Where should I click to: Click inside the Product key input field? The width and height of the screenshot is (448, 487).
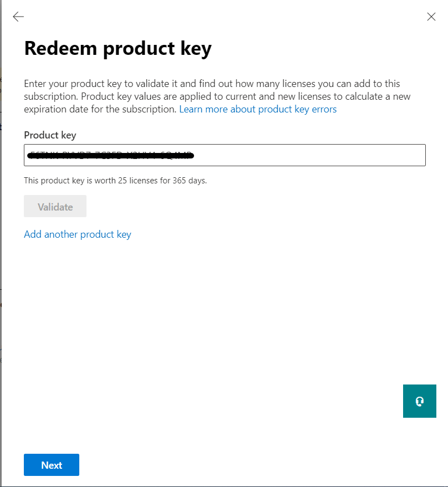point(225,155)
